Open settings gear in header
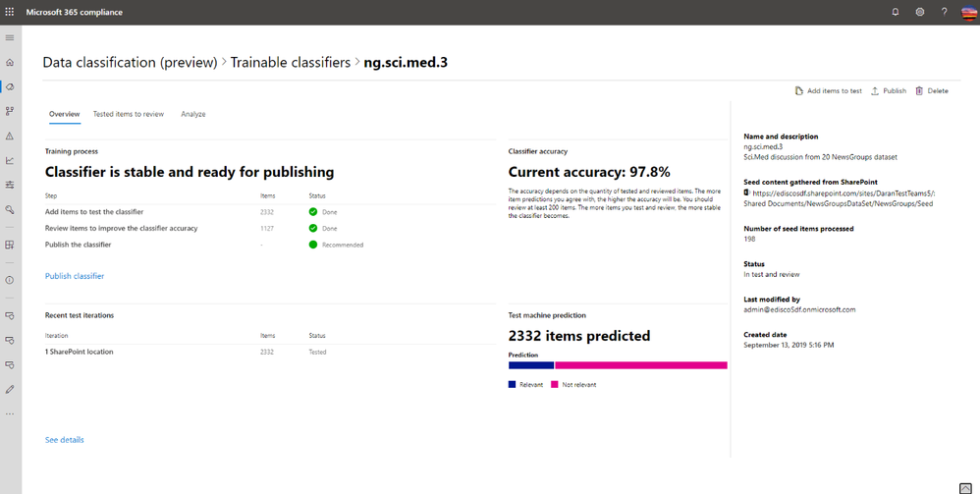 (x=919, y=12)
